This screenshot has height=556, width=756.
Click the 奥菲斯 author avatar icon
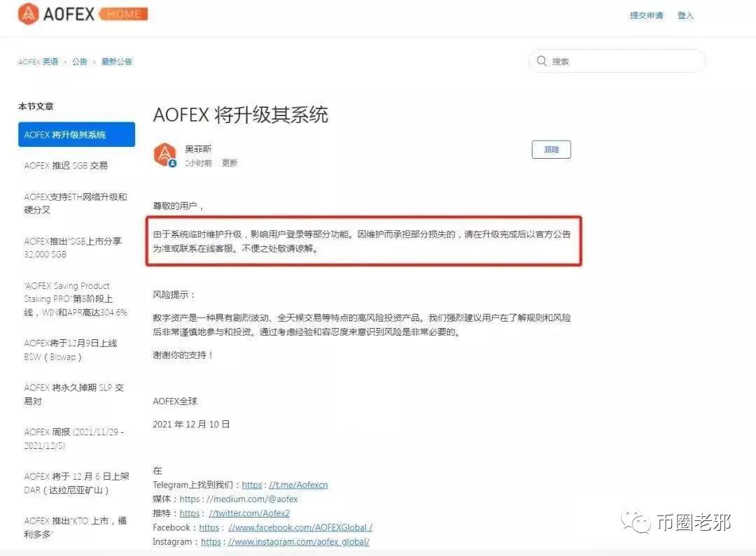pyautogui.click(x=164, y=155)
